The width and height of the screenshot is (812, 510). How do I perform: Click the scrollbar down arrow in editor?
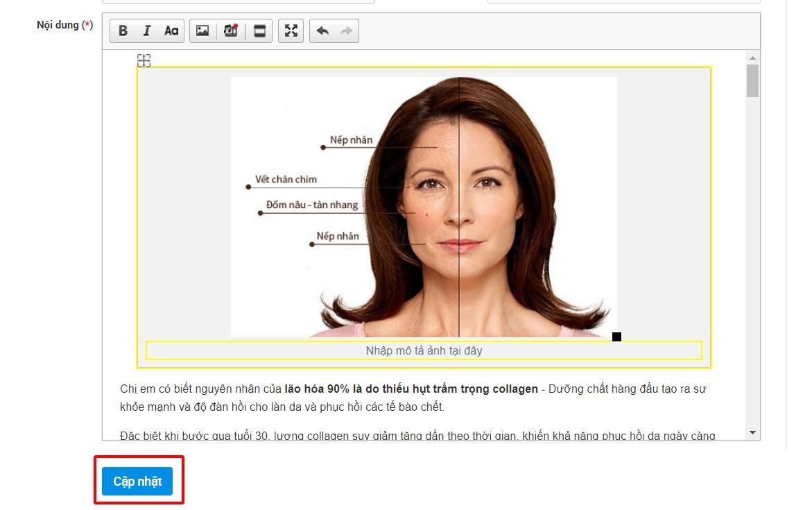point(752,432)
